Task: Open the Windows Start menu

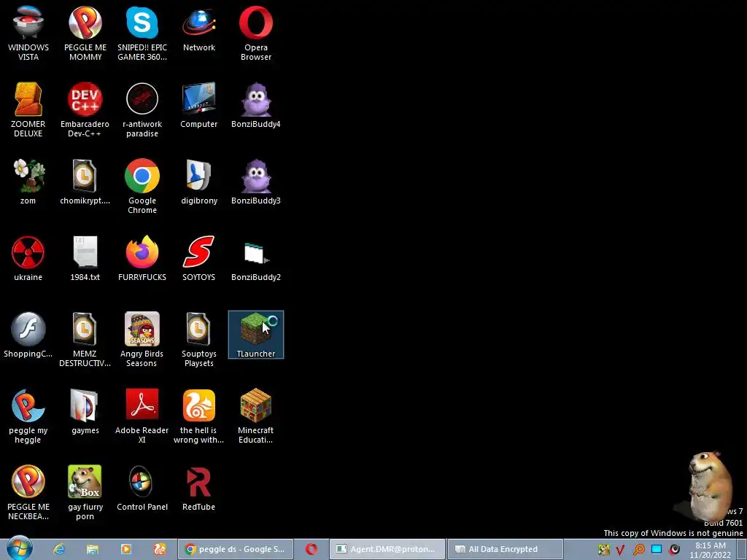Action: [19, 548]
